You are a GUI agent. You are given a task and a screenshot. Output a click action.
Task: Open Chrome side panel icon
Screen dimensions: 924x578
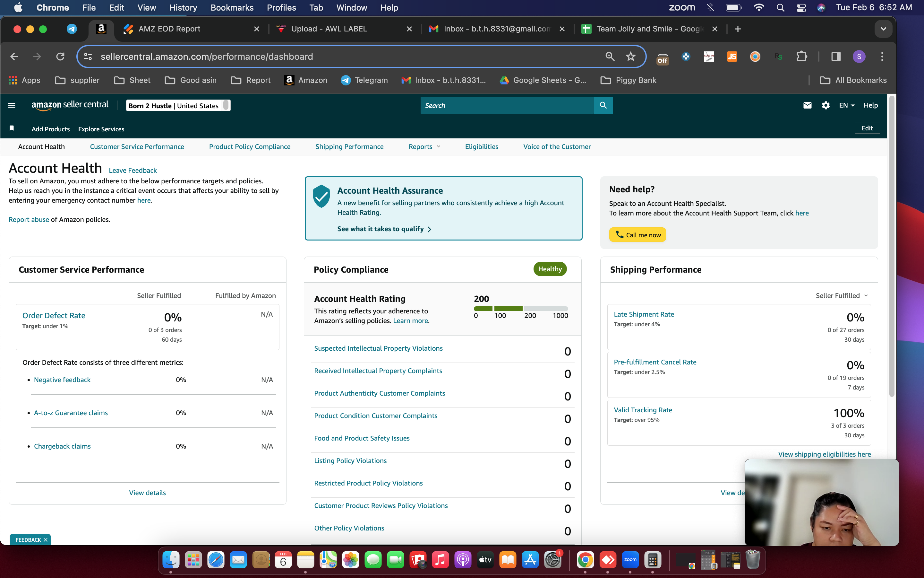tap(835, 57)
